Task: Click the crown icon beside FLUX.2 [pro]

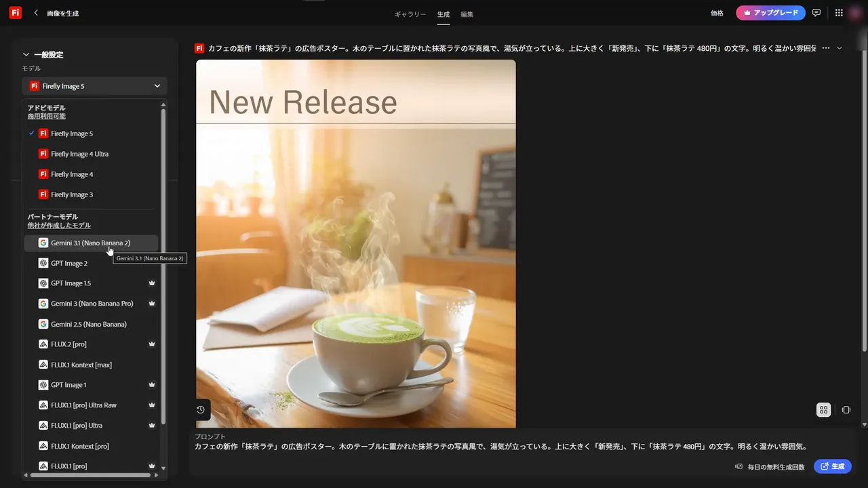Action: 152,344
